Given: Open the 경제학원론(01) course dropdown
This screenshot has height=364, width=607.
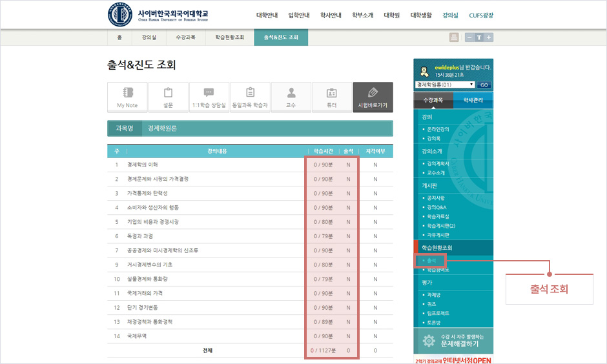Looking at the screenshot, I should pos(446,85).
